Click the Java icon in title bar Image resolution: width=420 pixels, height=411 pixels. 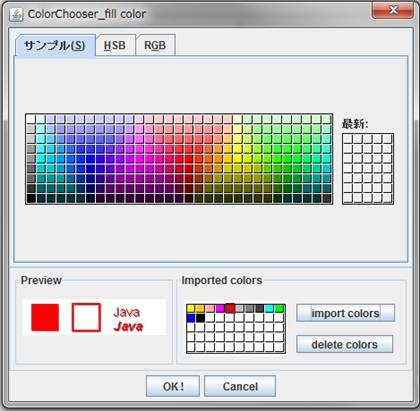tap(16, 14)
